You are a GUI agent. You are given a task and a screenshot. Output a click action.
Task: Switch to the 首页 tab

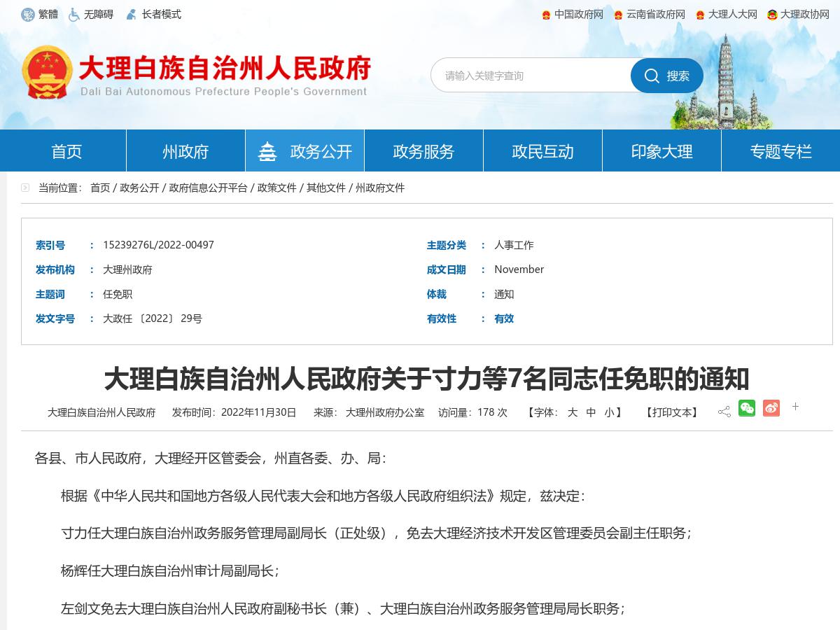(x=66, y=150)
